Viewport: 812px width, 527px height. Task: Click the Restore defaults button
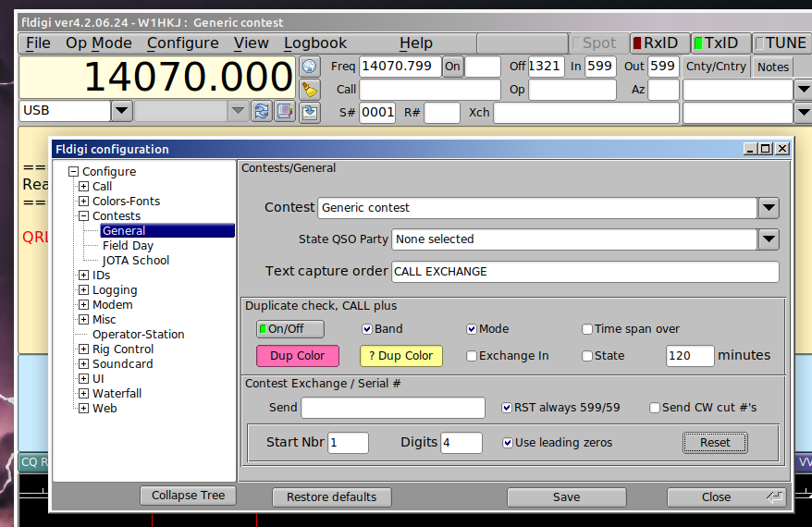click(x=332, y=497)
